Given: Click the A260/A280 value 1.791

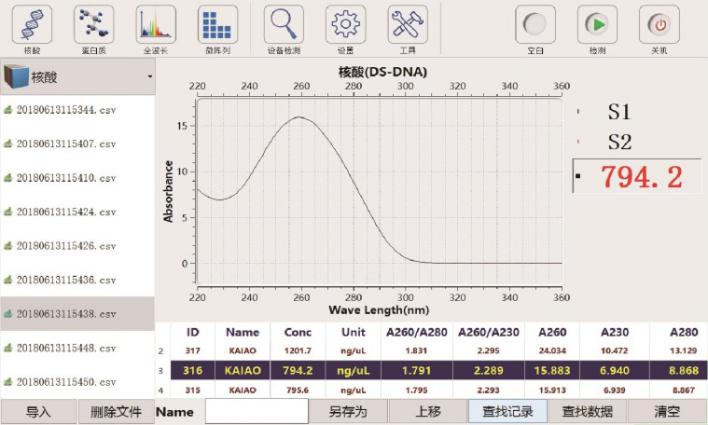Looking at the screenshot, I should pos(416,371).
